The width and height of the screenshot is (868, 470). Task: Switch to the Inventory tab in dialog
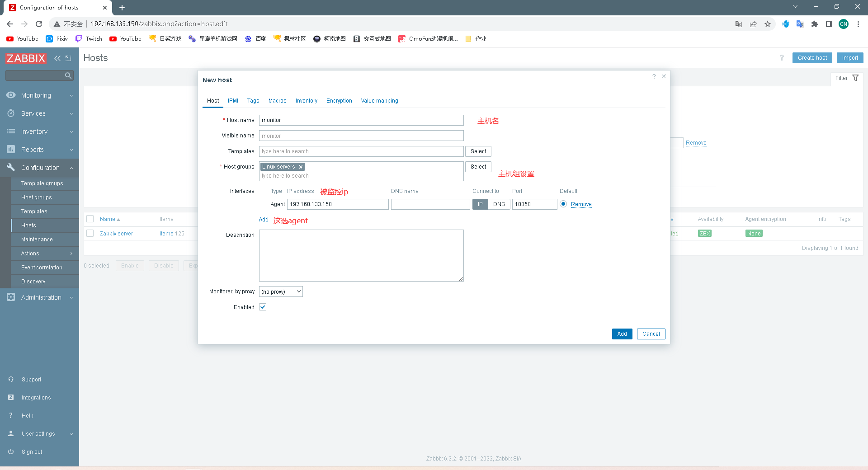(x=307, y=101)
